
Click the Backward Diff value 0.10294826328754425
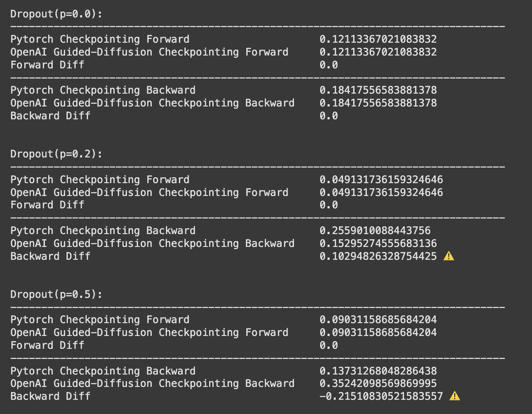coord(378,256)
